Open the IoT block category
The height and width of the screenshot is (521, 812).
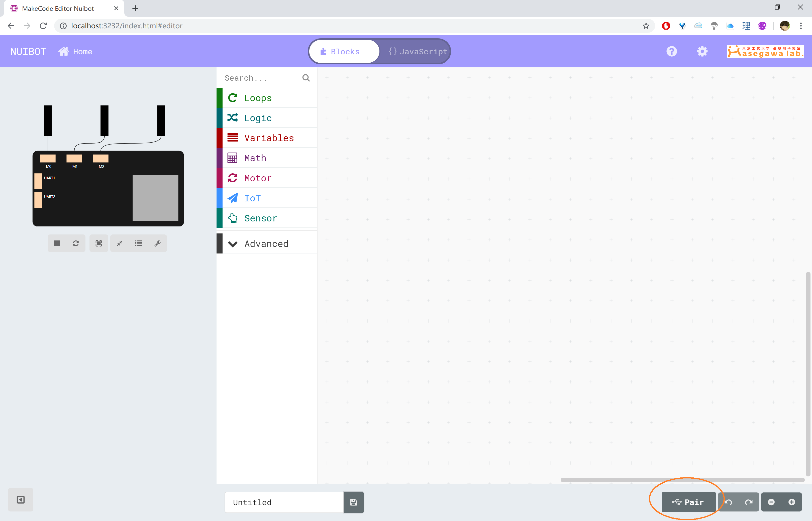[x=253, y=198]
